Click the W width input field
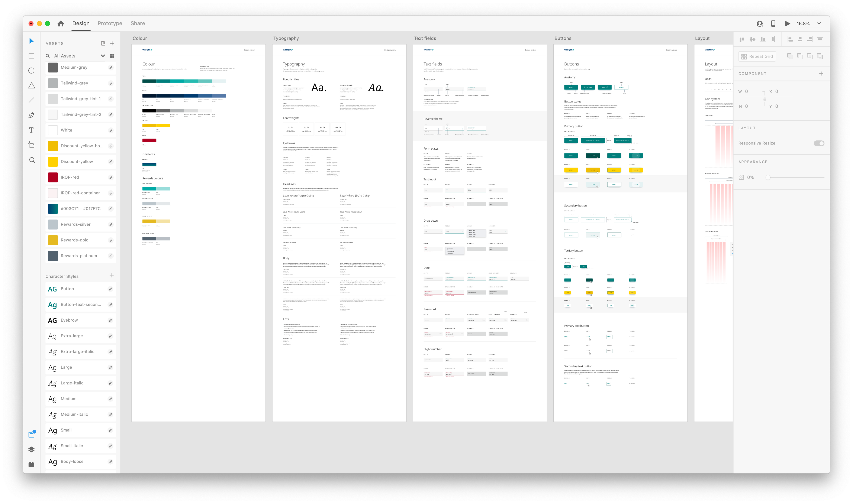Image resolution: width=853 pixels, height=504 pixels. (754, 91)
